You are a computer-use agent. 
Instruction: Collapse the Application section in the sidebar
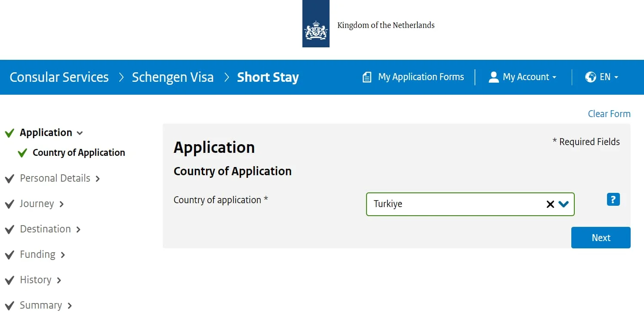pyautogui.click(x=80, y=133)
